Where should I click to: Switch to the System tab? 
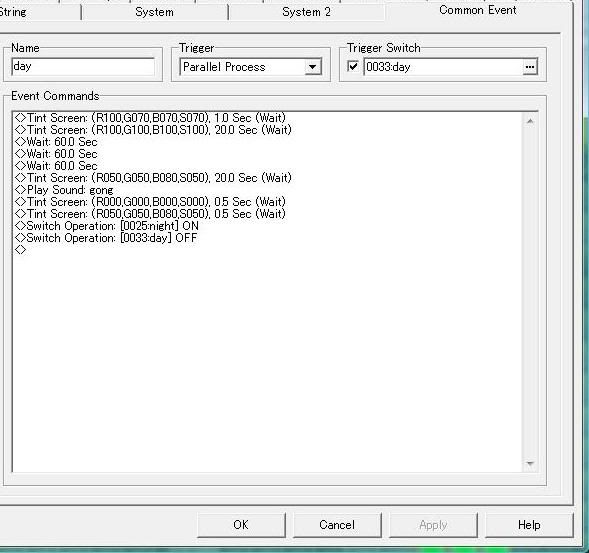pos(154,12)
